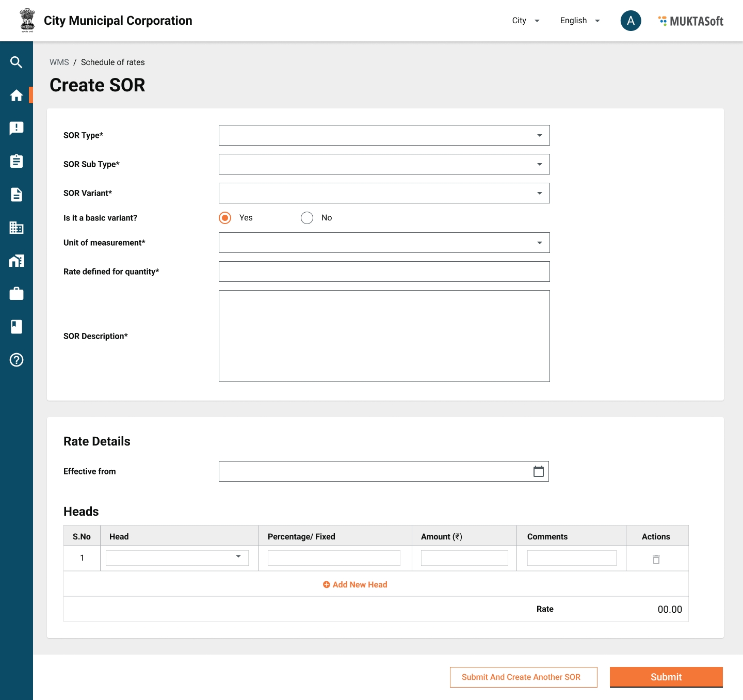Click calendar icon in Effective from field

[x=538, y=471]
